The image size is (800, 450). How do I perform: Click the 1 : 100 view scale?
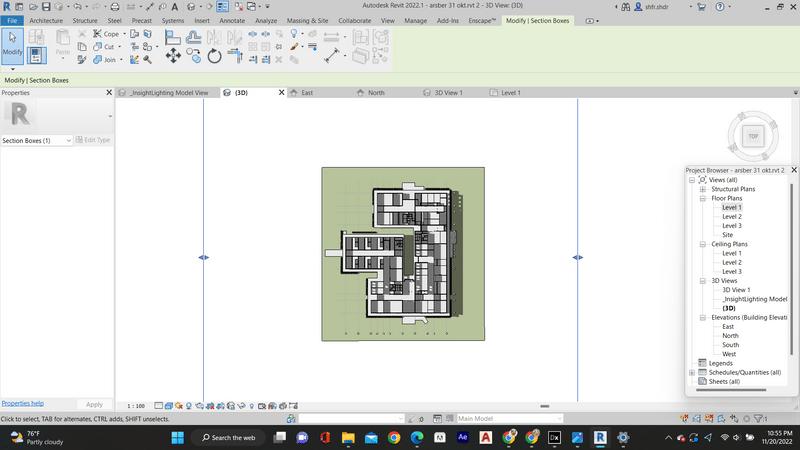pyautogui.click(x=136, y=406)
